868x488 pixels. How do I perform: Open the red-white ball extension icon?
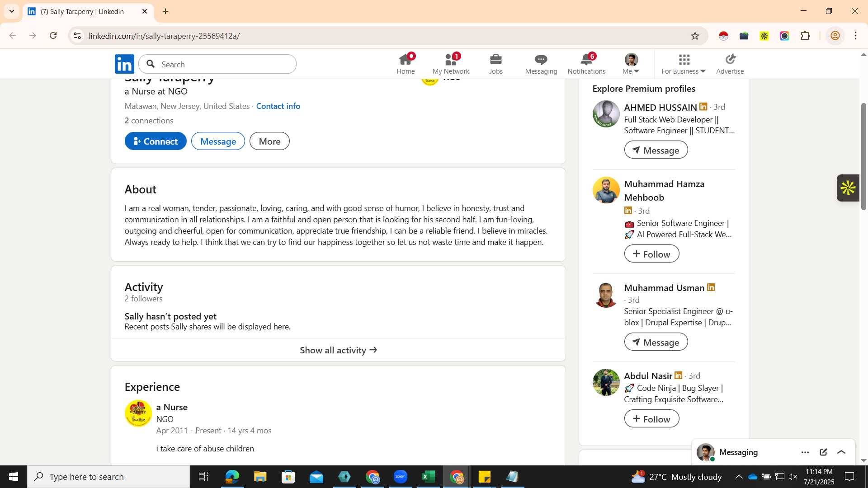[723, 36]
